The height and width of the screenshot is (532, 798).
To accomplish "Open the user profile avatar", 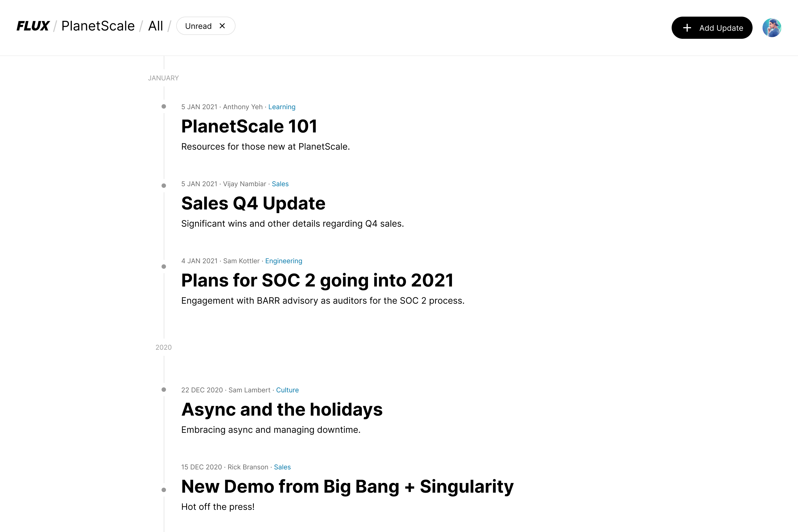I will 772,28.
